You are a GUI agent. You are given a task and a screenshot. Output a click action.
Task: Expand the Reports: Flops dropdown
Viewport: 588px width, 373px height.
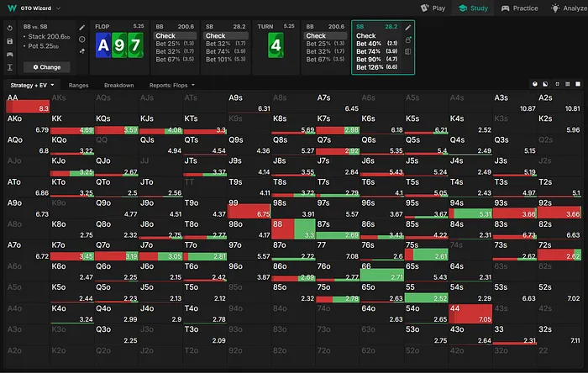pos(172,85)
